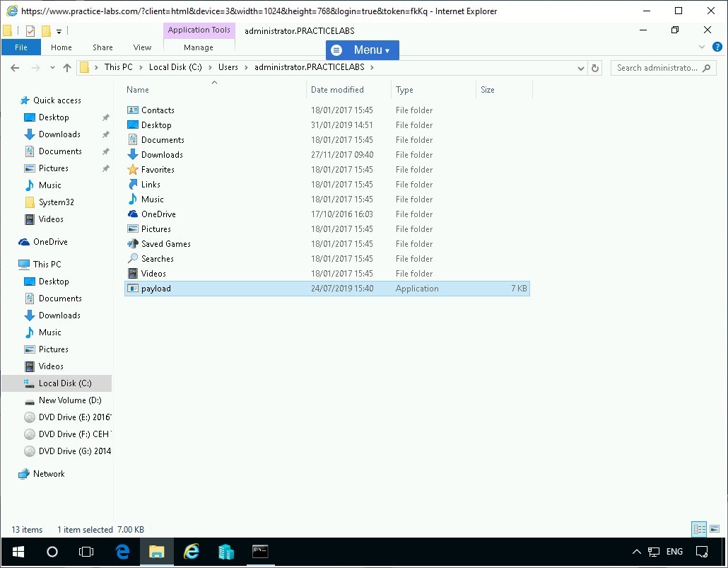Expand the ribbon with chevron arrow
Image resolution: width=728 pixels, height=568 pixels.
(x=702, y=47)
